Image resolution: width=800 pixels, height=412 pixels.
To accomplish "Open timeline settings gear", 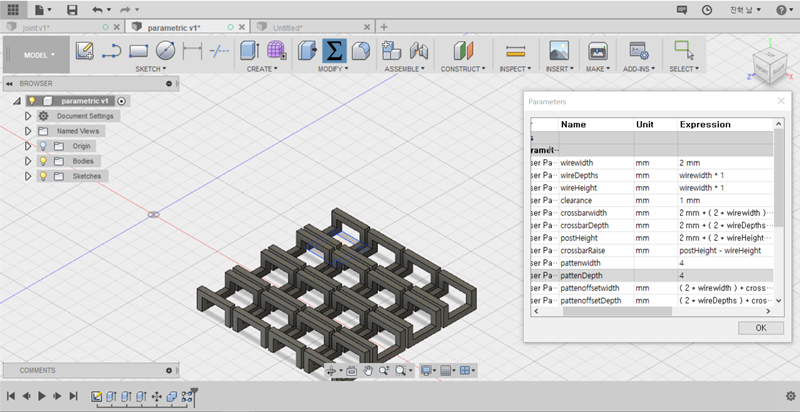I will (x=790, y=396).
